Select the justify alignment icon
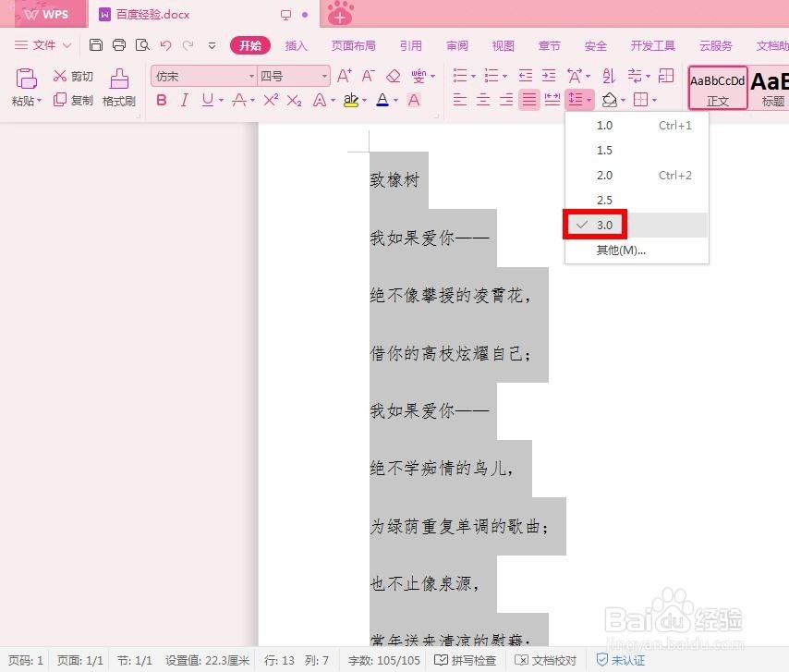This screenshot has height=672, width=789. [x=528, y=100]
